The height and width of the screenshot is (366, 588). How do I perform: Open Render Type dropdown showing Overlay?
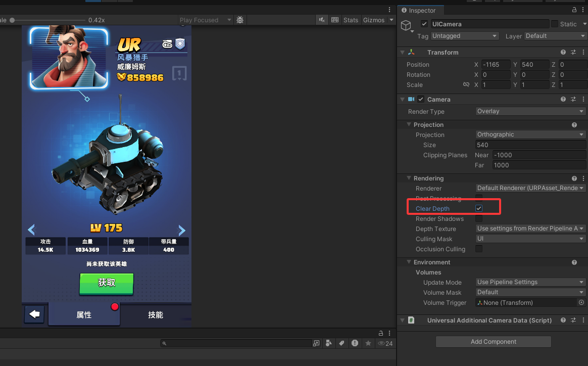pos(530,111)
